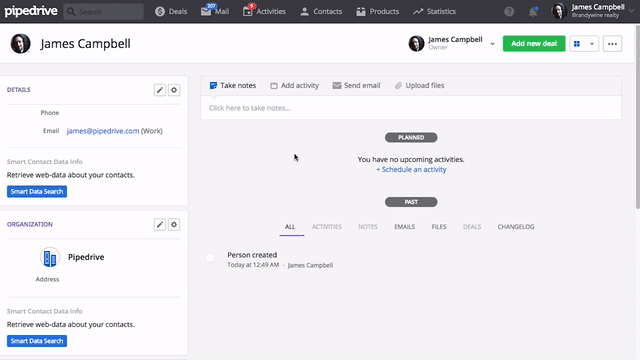Open Products in the top bar

click(x=377, y=11)
